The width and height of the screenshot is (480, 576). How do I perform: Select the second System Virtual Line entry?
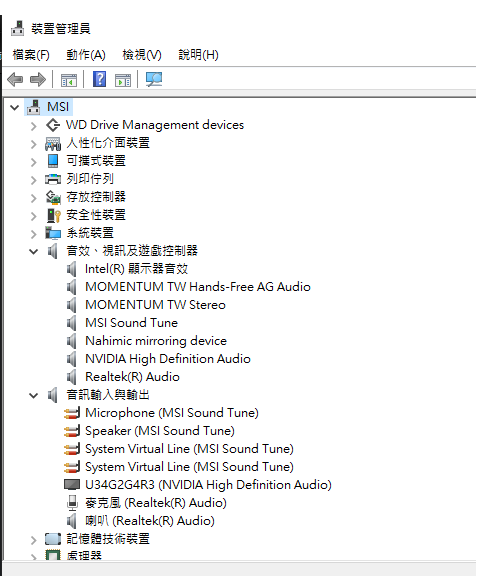click(x=190, y=467)
